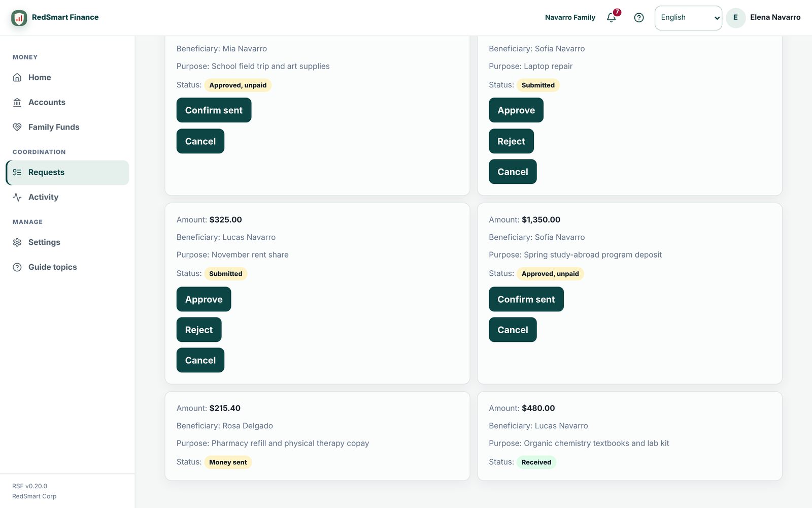Click the $325.00 amount
Image resolution: width=812 pixels, height=508 pixels.
(x=225, y=219)
